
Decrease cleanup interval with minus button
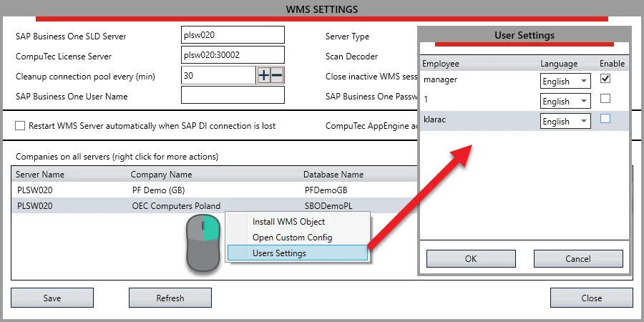(x=277, y=76)
